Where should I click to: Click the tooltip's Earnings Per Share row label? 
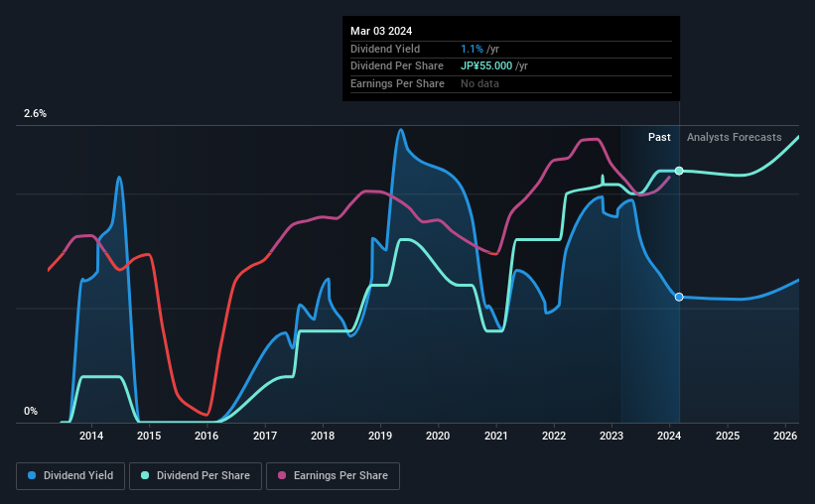point(398,83)
